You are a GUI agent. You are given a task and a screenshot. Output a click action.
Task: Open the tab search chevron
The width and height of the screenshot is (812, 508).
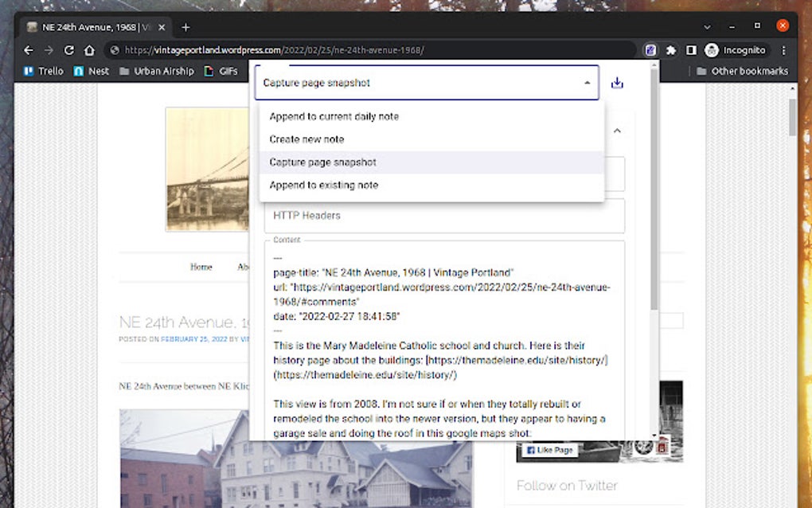707,27
